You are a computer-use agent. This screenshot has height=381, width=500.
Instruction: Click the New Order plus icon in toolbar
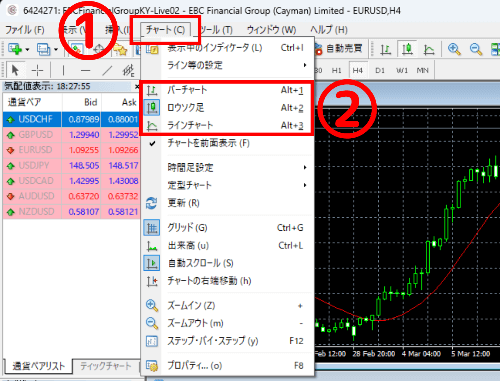coord(14,50)
